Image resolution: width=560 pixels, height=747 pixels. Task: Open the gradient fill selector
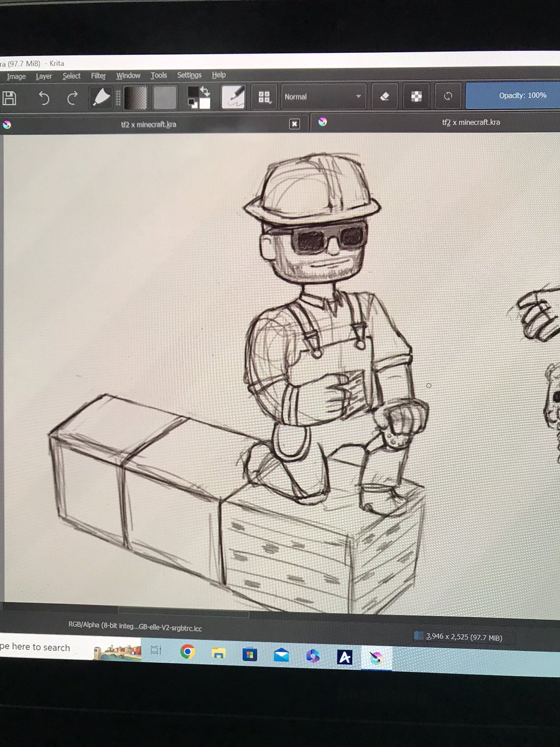[135, 97]
